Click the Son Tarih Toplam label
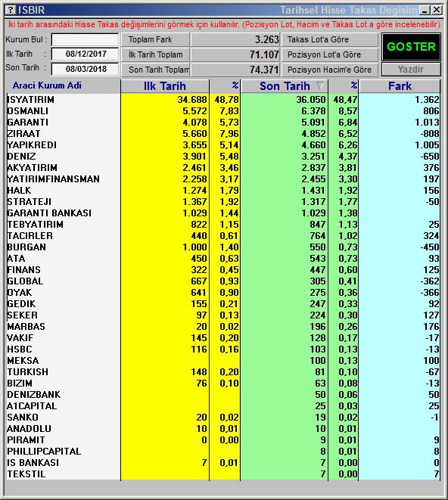The width and height of the screenshot is (448, 500). coord(155,70)
